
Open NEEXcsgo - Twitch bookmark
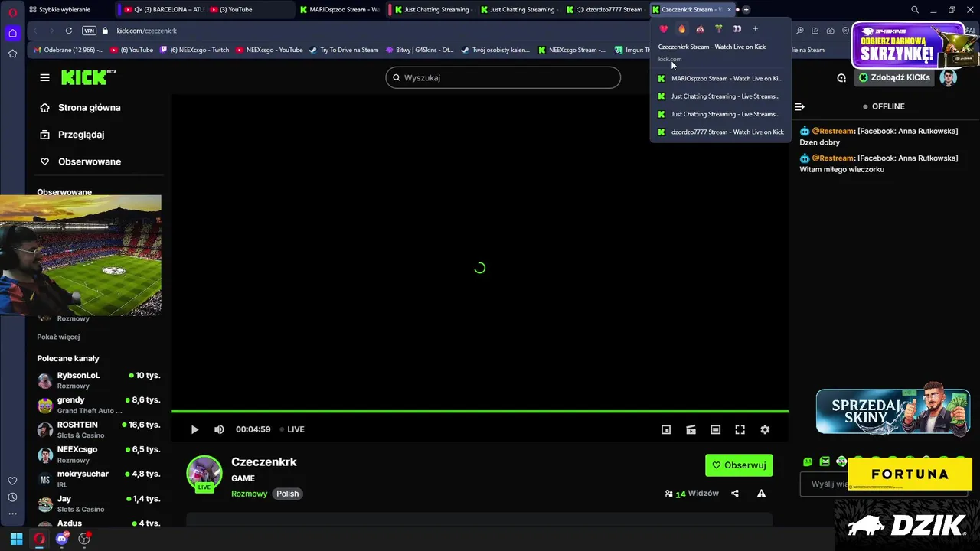(195, 50)
